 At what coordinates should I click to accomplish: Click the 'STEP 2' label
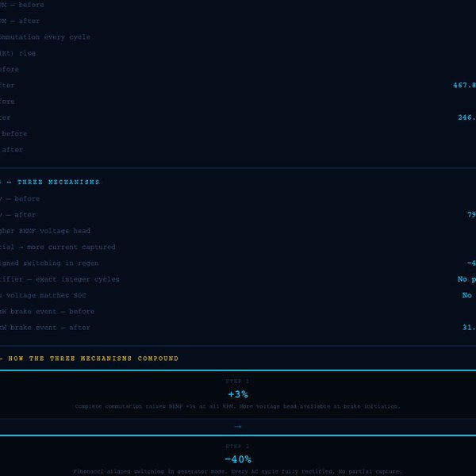(x=238, y=446)
